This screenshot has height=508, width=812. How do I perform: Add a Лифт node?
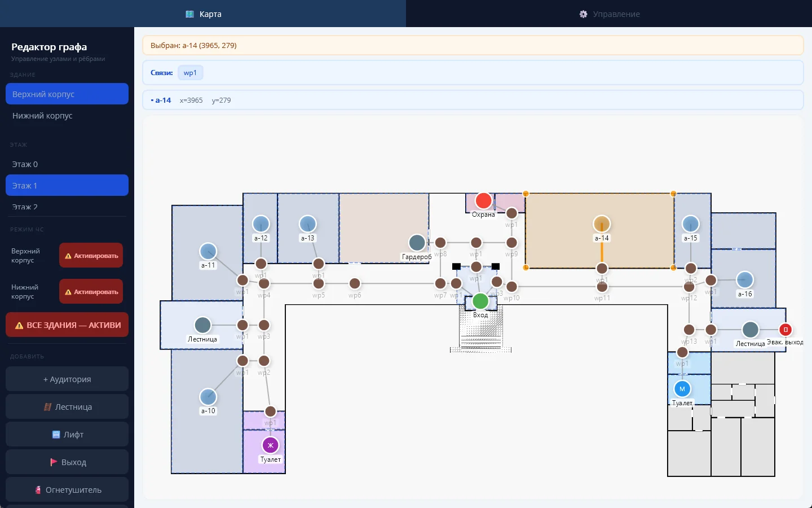67,435
